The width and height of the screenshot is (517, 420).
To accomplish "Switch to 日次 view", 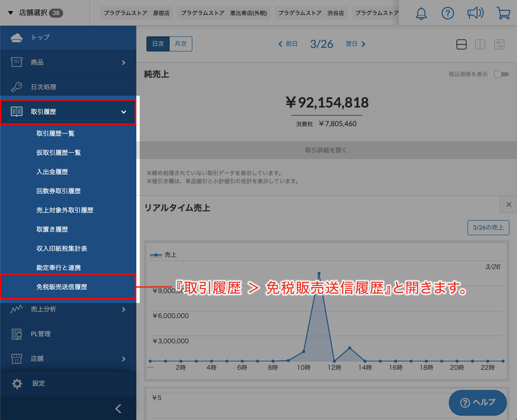I will click(158, 44).
